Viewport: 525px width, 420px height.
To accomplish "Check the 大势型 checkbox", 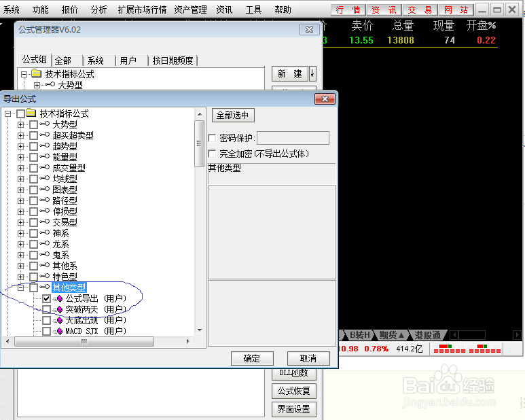I will tap(33, 124).
